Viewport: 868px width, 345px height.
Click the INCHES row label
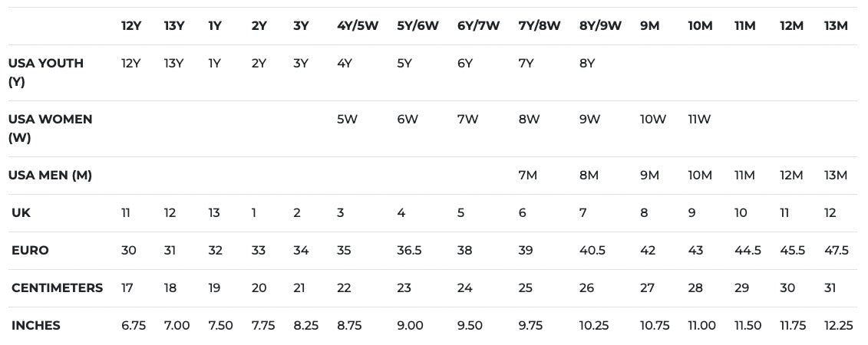coord(36,326)
